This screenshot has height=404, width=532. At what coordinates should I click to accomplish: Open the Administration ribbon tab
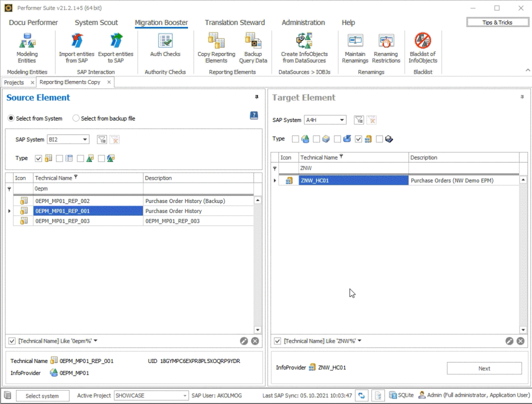tap(303, 22)
